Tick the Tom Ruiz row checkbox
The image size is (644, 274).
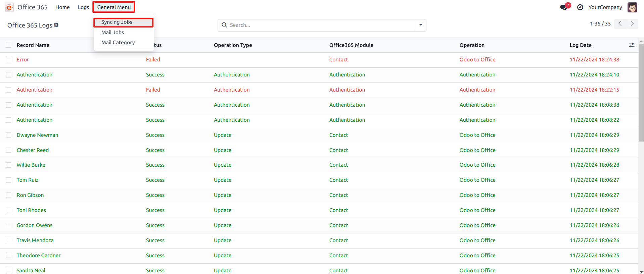[8, 180]
